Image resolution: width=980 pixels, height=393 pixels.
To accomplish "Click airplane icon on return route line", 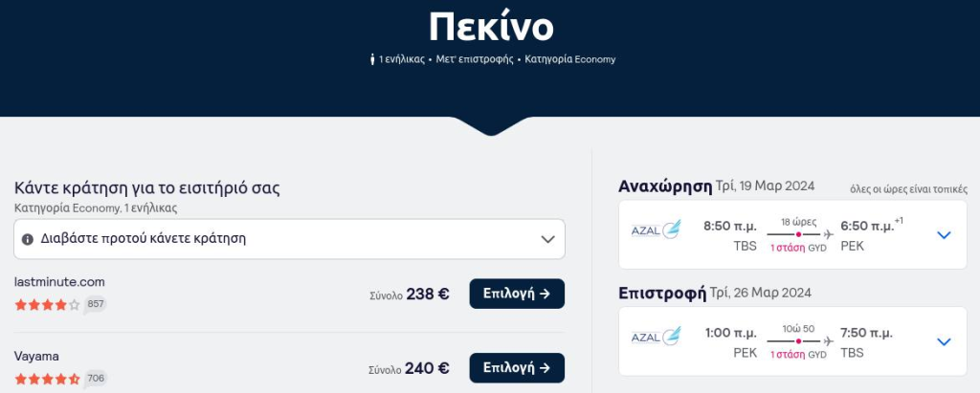I will pyautogui.click(x=828, y=341).
